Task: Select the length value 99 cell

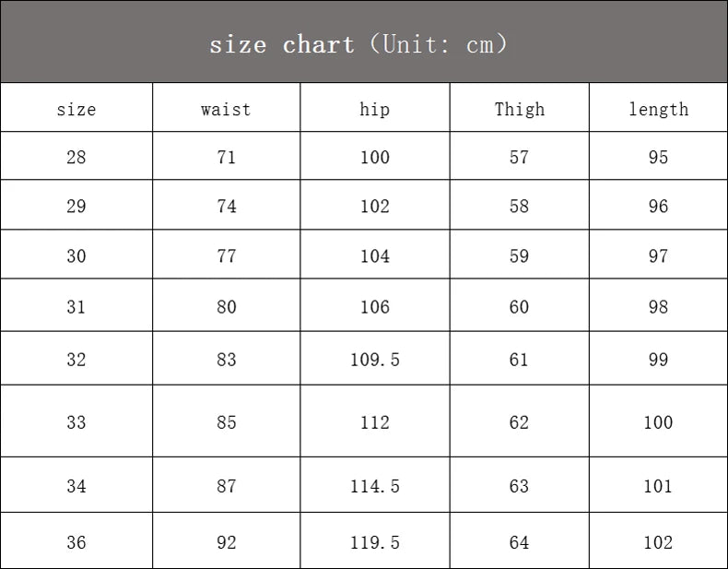Action: pos(658,359)
